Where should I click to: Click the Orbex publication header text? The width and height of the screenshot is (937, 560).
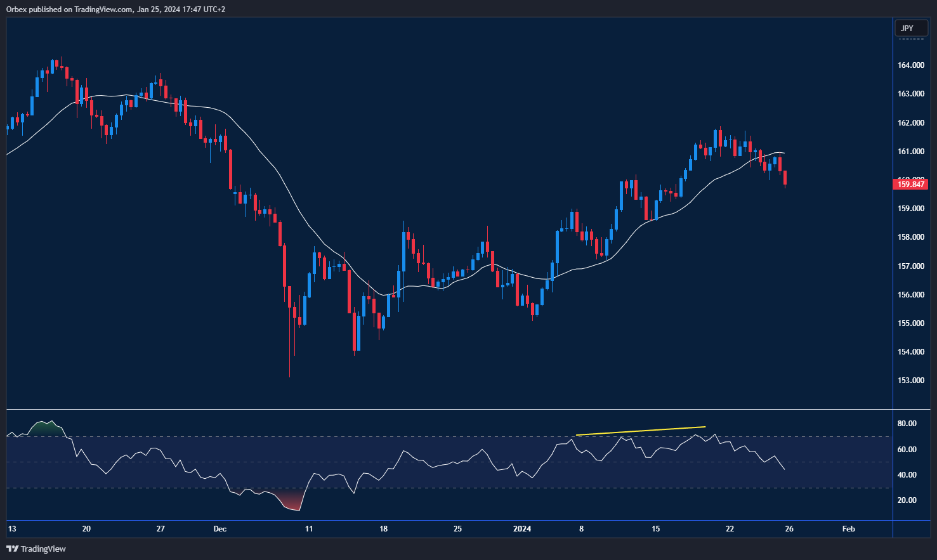(x=114, y=10)
